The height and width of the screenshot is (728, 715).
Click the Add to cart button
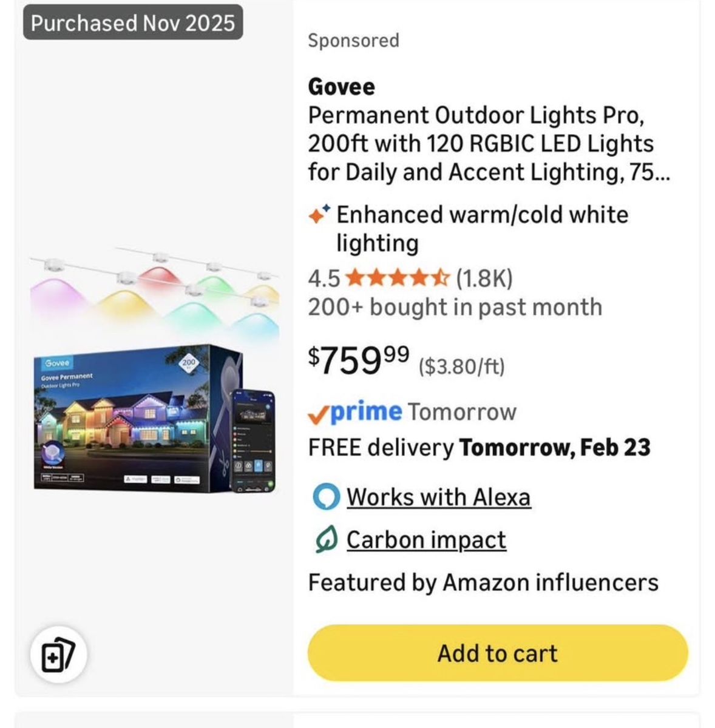pyautogui.click(x=498, y=653)
